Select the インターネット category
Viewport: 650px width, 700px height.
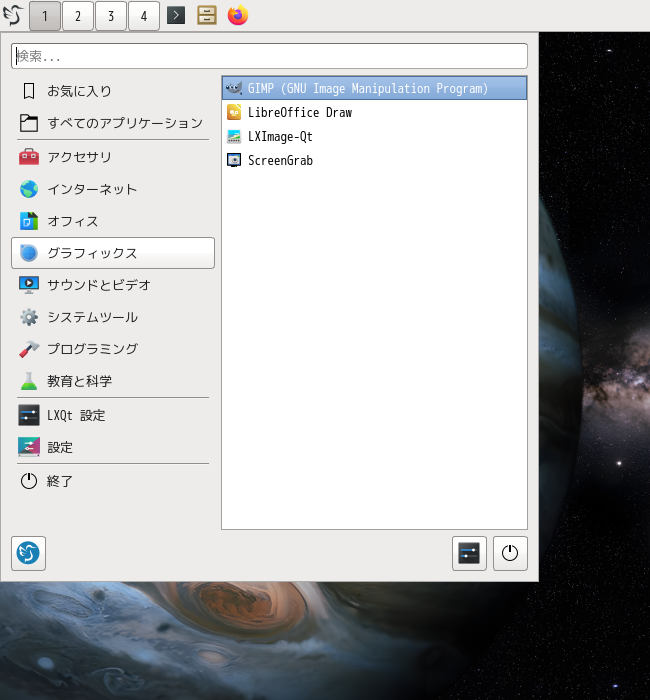[92, 189]
